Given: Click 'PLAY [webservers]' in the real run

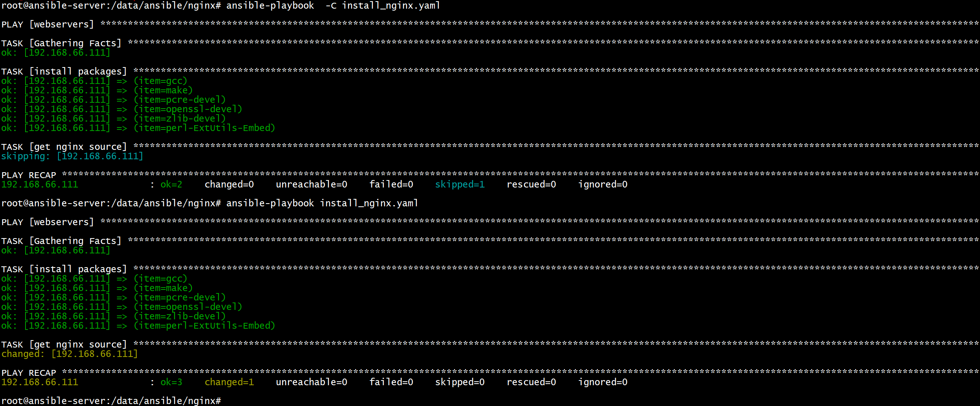Looking at the screenshot, I should pos(47,222).
